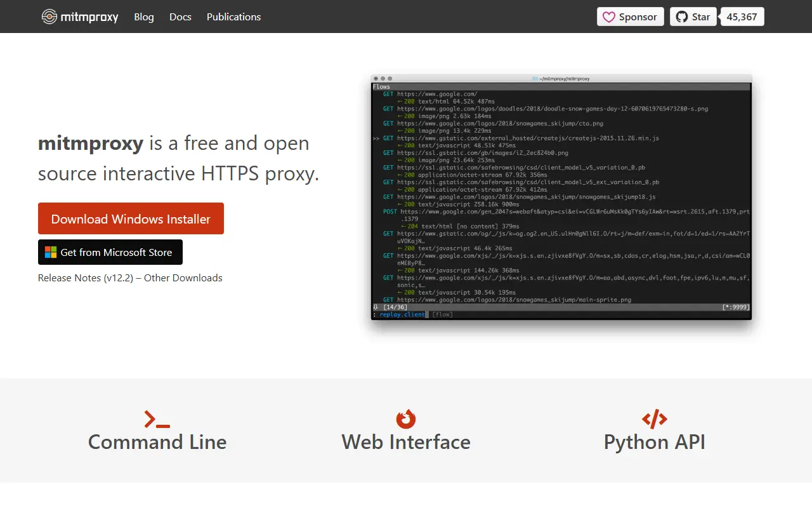This screenshot has height=508, width=812.
Task: Download the Windows Installer
Action: tap(131, 218)
